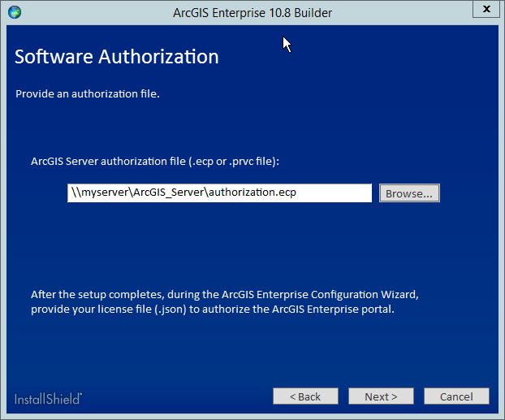505x420 pixels.
Task: Click the Browse... button
Action: (410, 193)
